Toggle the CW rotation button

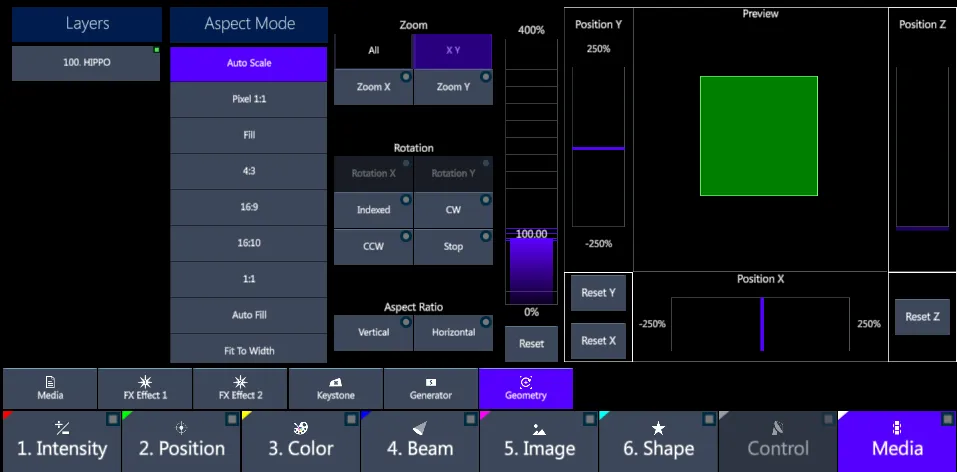coord(453,209)
